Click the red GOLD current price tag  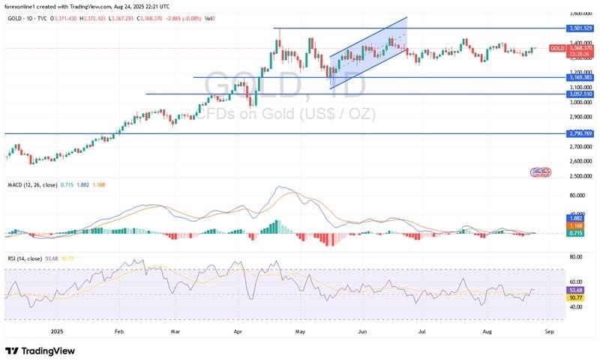(557, 49)
